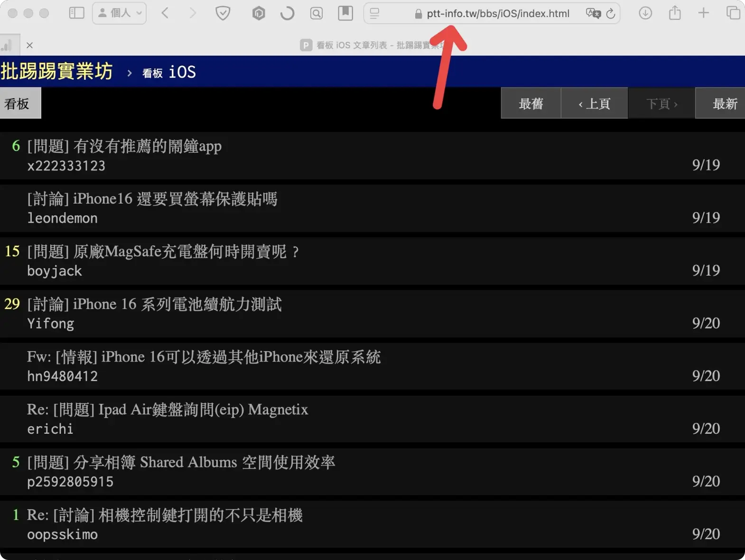Click author name oopsskimo

pyautogui.click(x=62, y=534)
